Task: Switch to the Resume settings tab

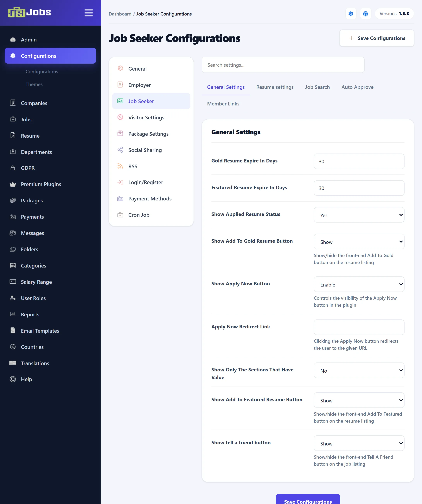Action: (x=275, y=87)
